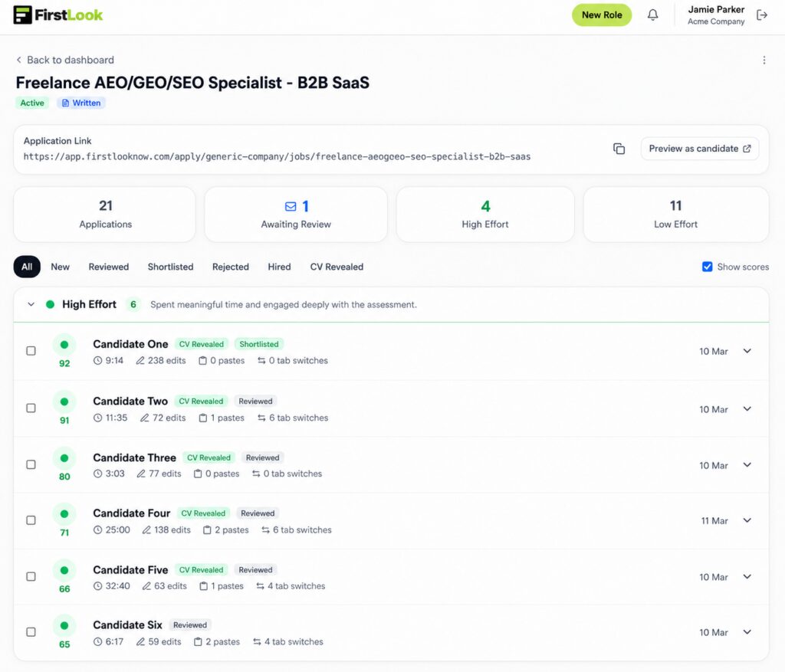Click the Preview as candidate button
Image resolution: width=785 pixels, height=672 pixels.
[699, 149]
